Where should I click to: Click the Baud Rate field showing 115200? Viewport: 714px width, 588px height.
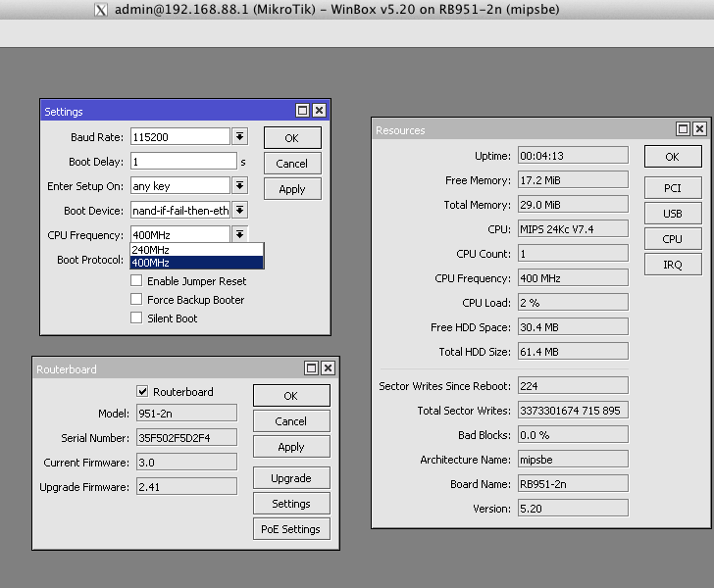180,136
